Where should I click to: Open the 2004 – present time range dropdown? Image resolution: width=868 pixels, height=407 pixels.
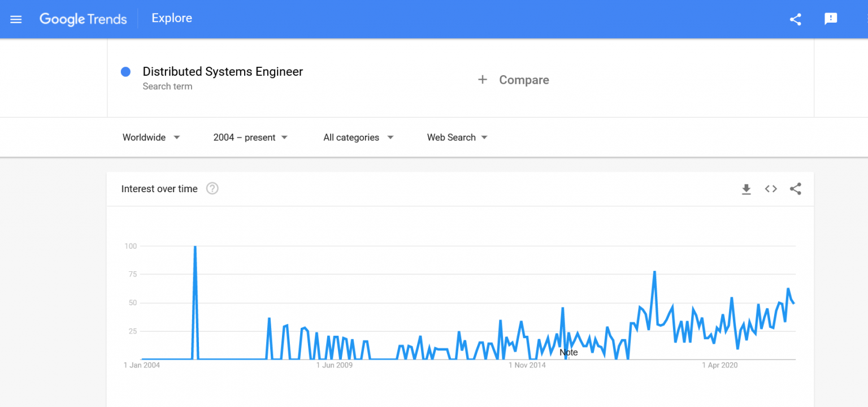coord(250,137)
